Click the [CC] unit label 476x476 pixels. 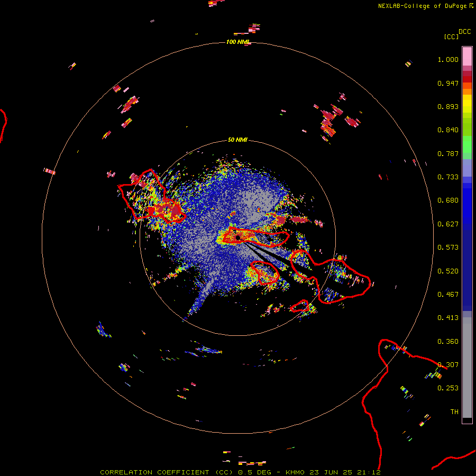coord(451,36)
